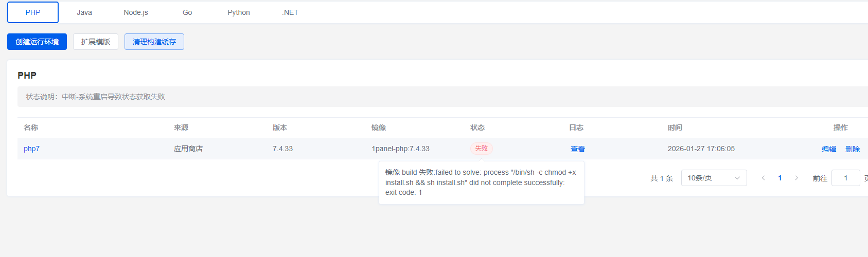Select the .NET tab
The height and width of the screenshot is (257, 868).
tap(290, 12)
